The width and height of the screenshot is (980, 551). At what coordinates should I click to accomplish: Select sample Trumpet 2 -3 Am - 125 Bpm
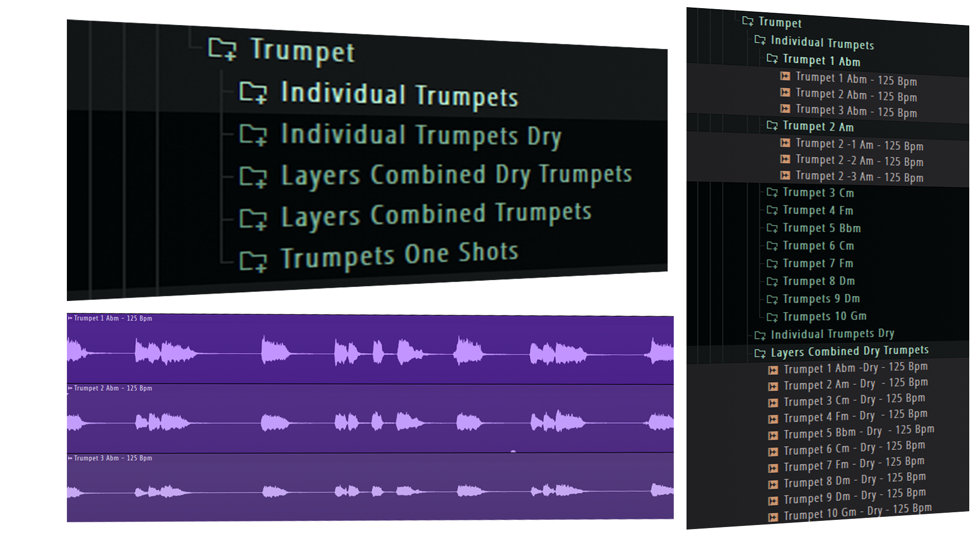(860, 177)
